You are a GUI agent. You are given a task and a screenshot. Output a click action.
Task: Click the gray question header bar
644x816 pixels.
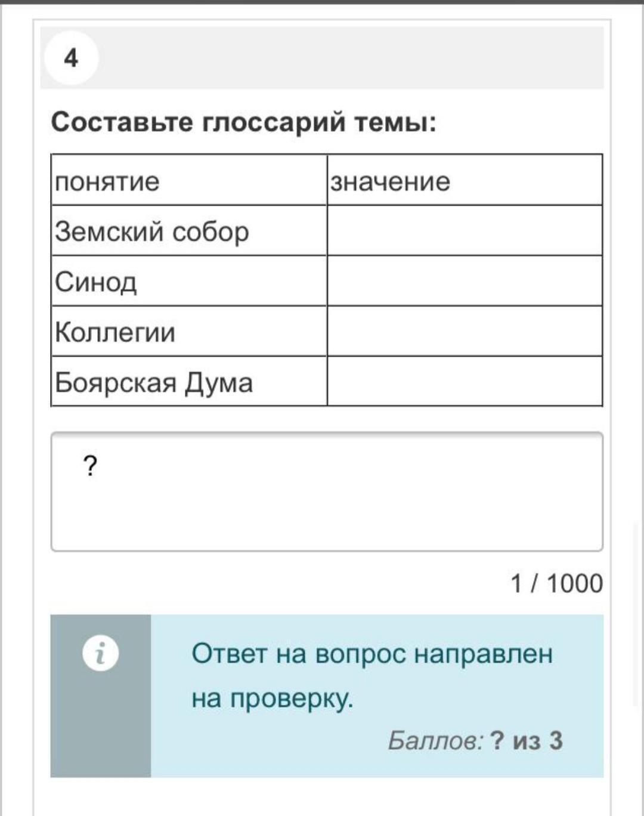pyautogui.click(x=351, y=58)
